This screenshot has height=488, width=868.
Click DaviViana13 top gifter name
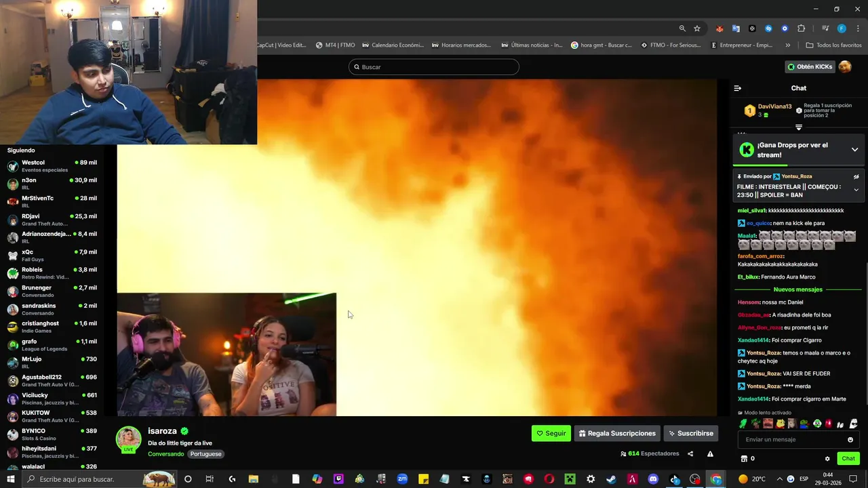(774, 106)
